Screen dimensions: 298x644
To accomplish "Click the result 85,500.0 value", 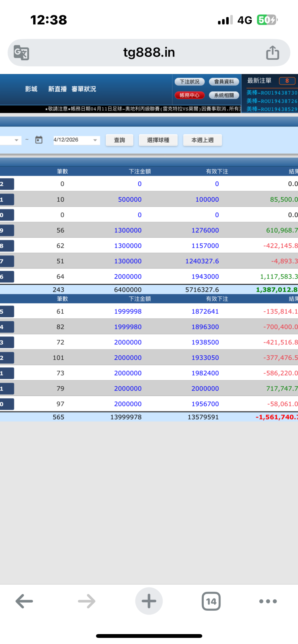I will point(284,200).
